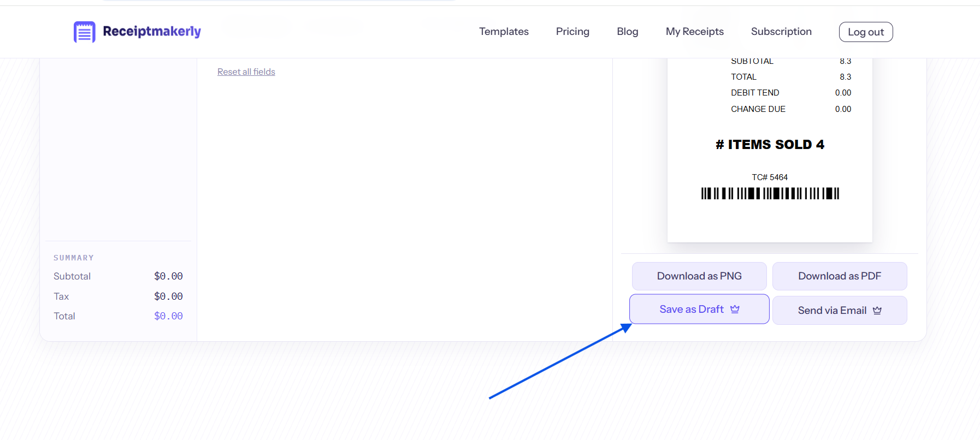
Task: Click Download as PDF
Action: click(840, 276)
